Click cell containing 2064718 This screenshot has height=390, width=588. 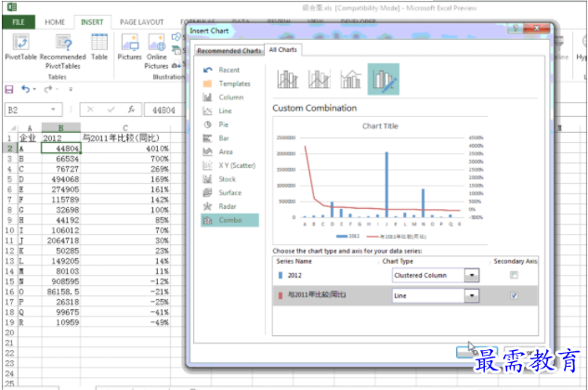click(61, 240)
